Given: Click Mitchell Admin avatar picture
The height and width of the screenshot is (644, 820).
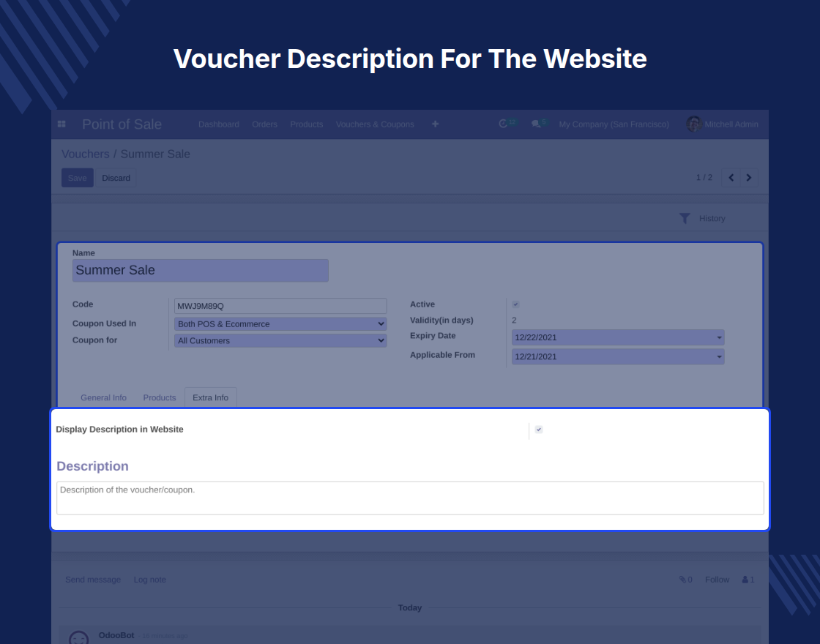Looking at the screenshot, I should (694, 124).
